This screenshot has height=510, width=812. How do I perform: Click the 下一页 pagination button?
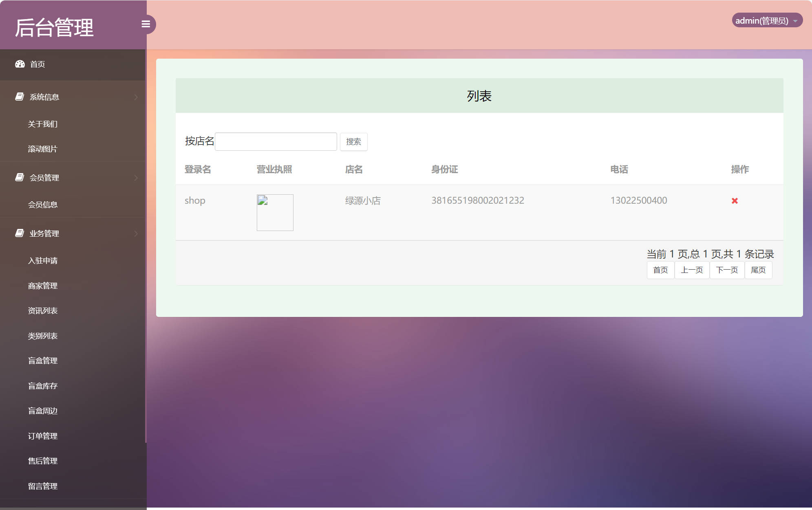(x=727, y=270)
